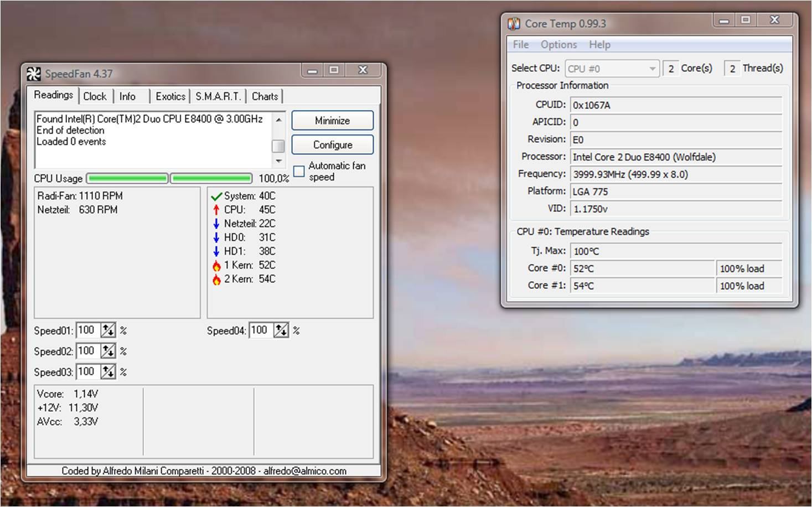Adjust the Speed01 spinner arrows
Image resolution: width=812 pixels, height=507 pixels.
coord(108,330)
